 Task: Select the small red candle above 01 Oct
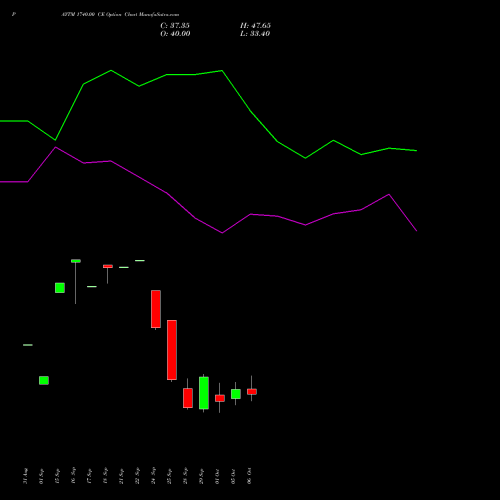220,398
